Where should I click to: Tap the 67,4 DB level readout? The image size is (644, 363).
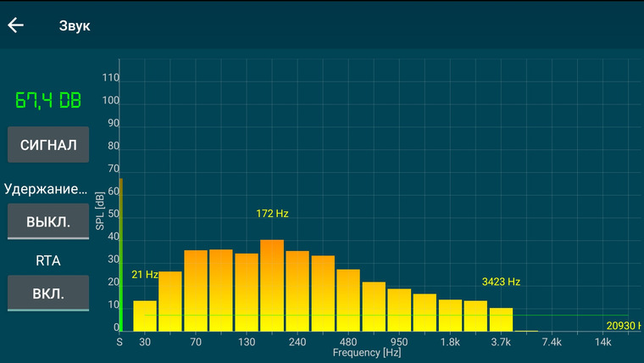tap(48, 100)
